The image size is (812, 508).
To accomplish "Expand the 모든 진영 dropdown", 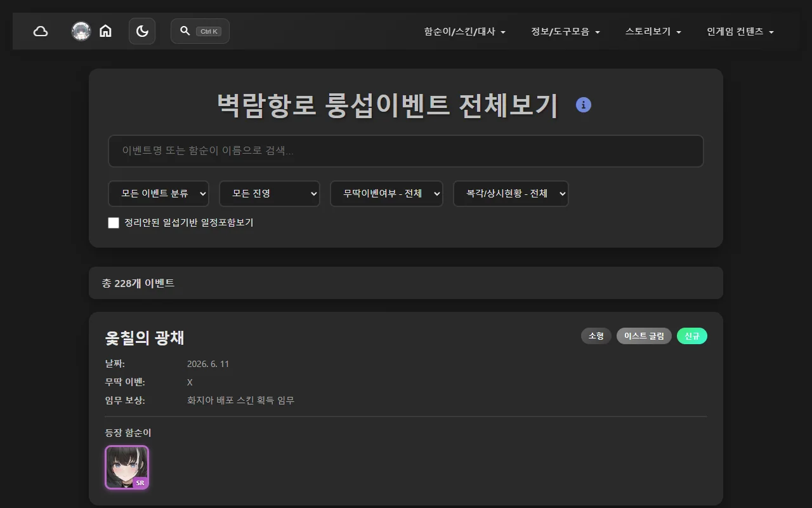I will click(270, 194).
